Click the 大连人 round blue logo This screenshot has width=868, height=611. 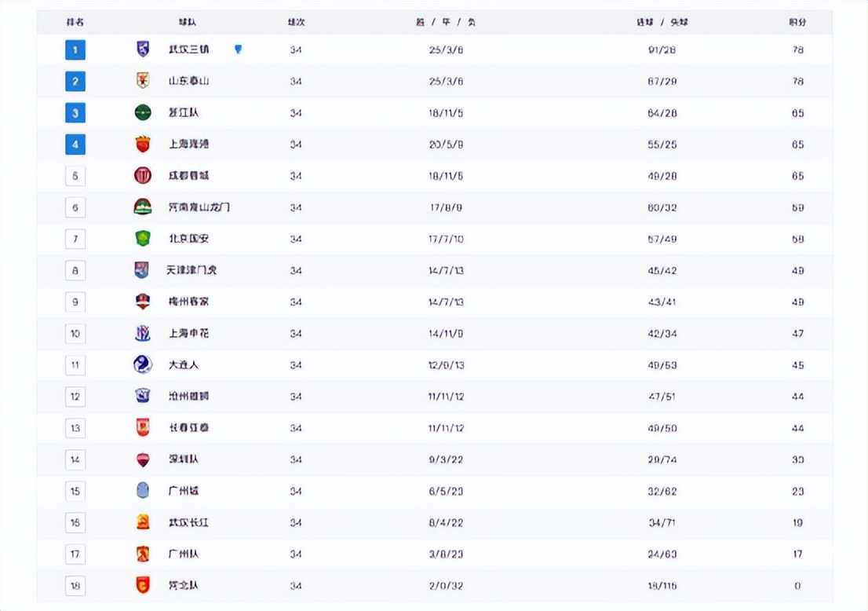tap(143, 364)
